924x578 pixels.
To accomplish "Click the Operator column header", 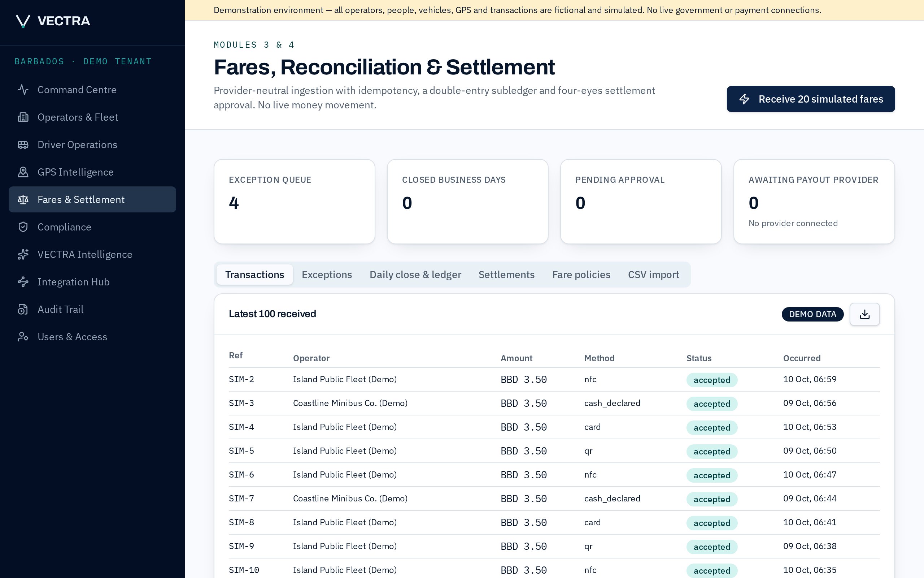I will (x=311, y=358).
